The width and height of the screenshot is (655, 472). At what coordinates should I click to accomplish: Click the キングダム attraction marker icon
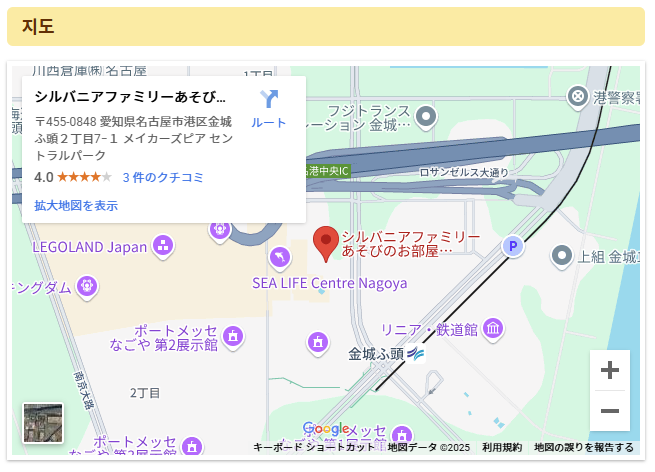click(x=87, y=287)
